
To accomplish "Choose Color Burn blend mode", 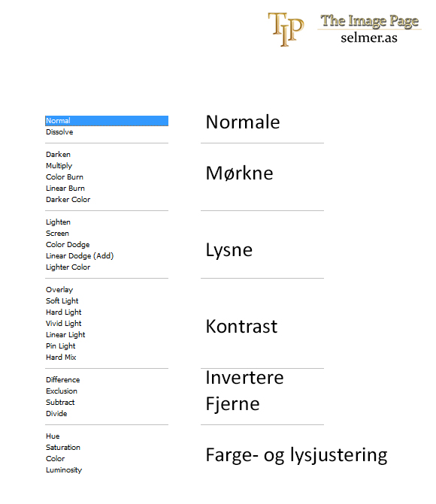I will click(65, 177).
